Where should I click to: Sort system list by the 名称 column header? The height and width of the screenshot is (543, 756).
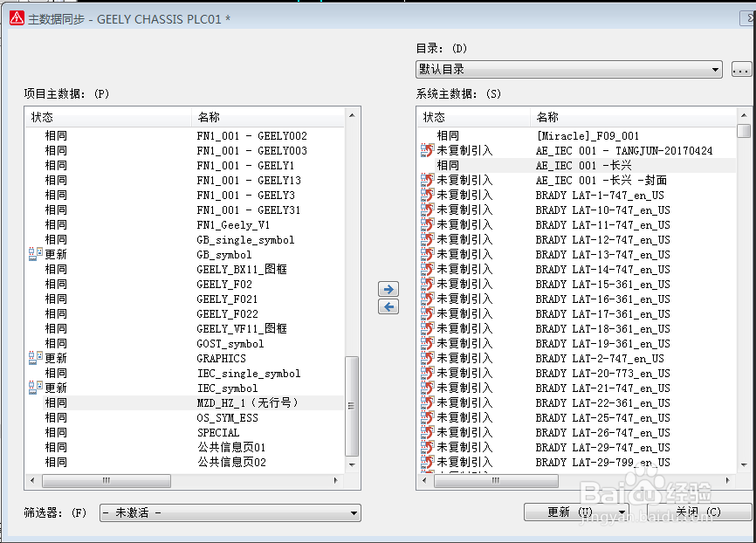[x=634, y=117]
